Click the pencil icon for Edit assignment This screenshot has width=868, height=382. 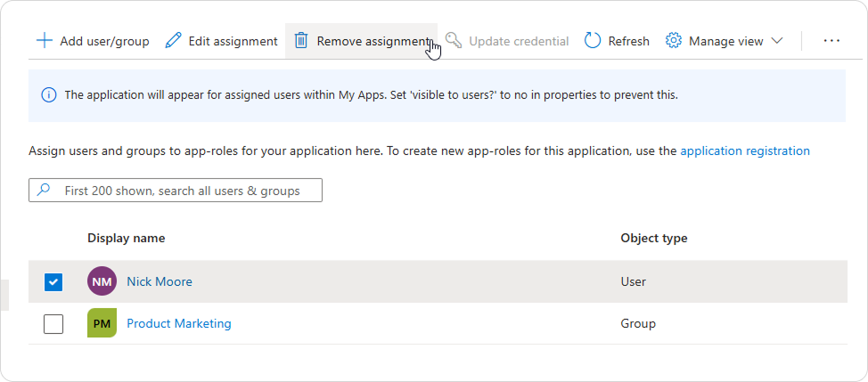pyautogui.click(x=173, y=41)
